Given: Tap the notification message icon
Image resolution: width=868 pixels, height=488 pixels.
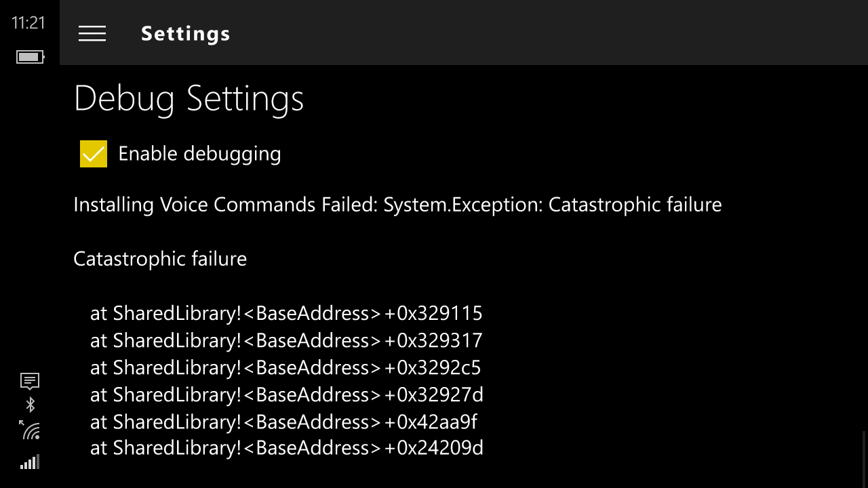Looking at the screenshot, I should click(30, 382).
